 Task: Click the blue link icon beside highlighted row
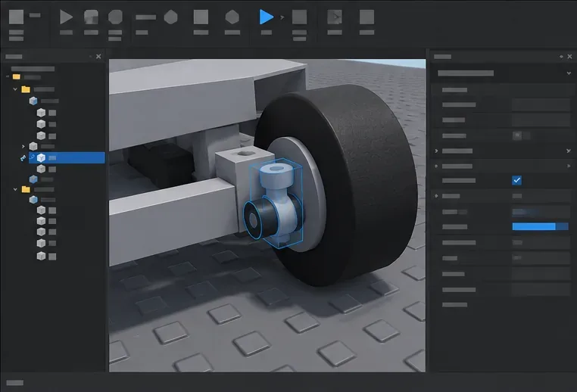click(23, 158)
